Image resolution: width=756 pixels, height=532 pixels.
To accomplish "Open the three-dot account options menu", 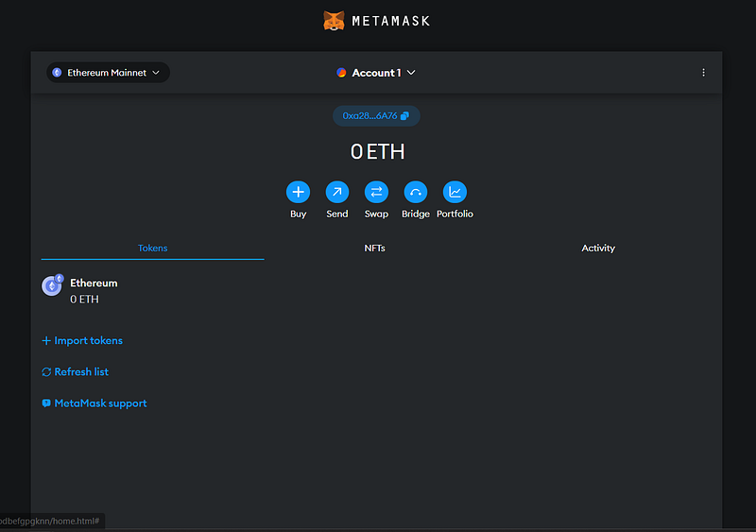I will tap(703, 73).
